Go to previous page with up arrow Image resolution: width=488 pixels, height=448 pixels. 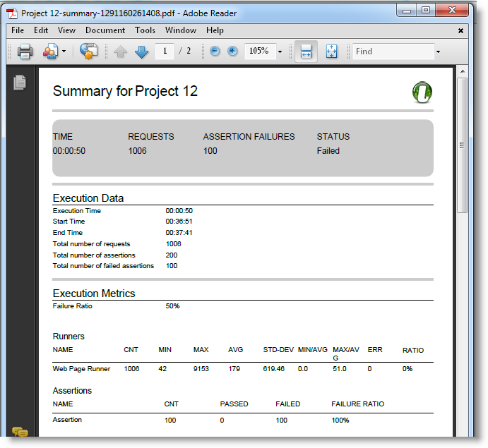point(121,52)
